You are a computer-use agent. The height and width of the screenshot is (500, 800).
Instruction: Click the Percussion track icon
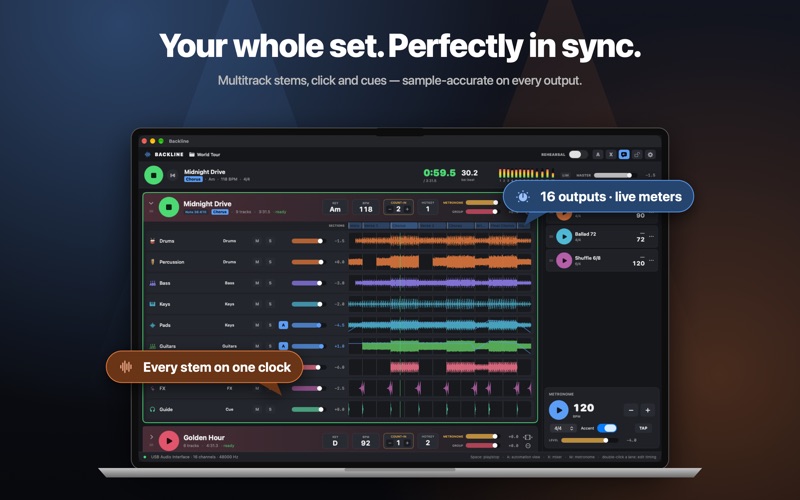(x=152, y=262)
